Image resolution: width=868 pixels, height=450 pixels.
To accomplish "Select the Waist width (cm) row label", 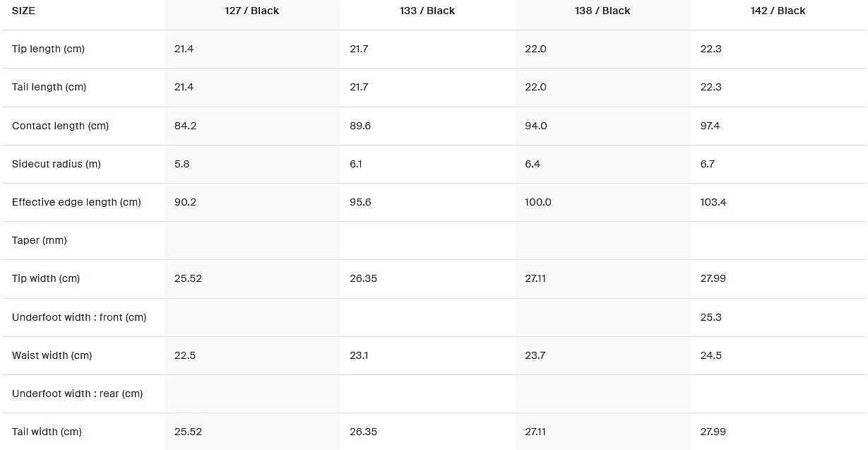I will [52, 355].
